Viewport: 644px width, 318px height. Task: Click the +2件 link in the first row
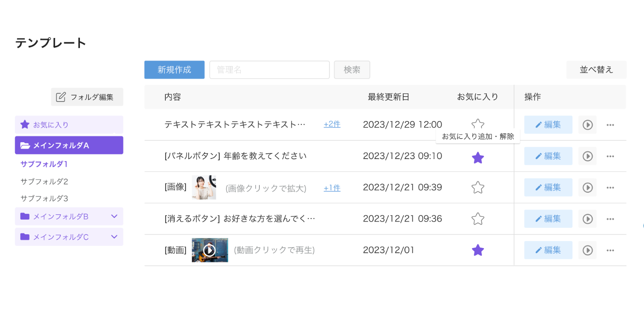coord(332,124)
